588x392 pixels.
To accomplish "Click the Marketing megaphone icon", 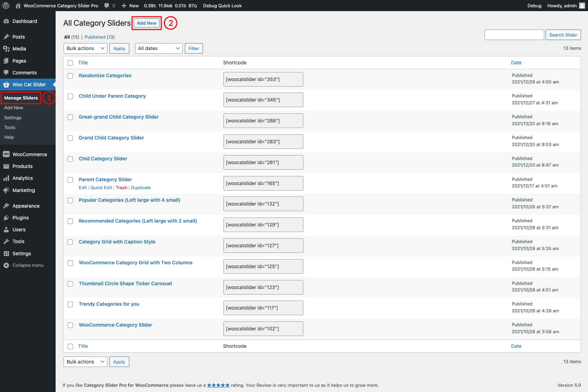I will pyautogui.click(x=6, y=190).
